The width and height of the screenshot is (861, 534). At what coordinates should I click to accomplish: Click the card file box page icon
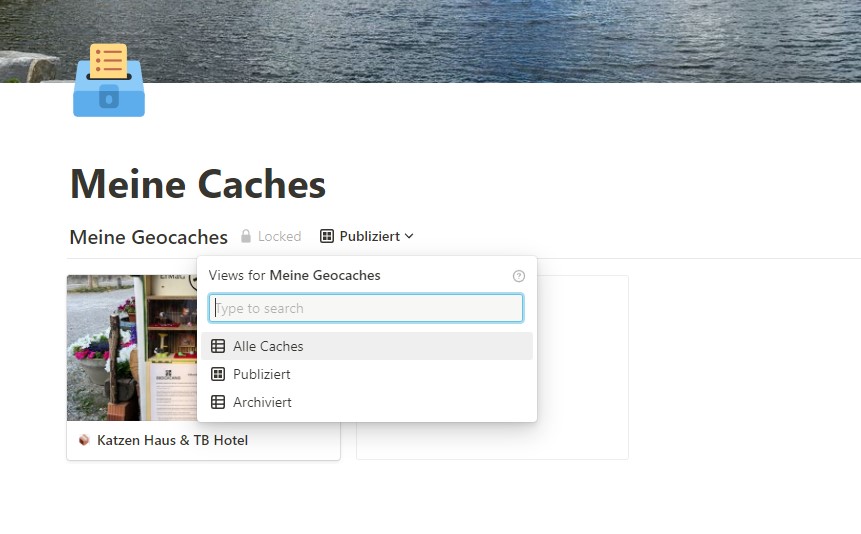[x=109, y=81]
